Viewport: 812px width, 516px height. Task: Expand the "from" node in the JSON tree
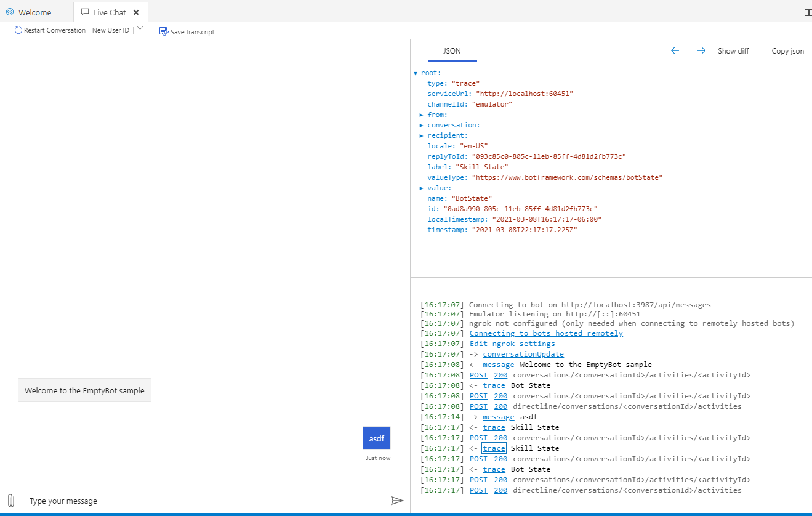point(421,114)
